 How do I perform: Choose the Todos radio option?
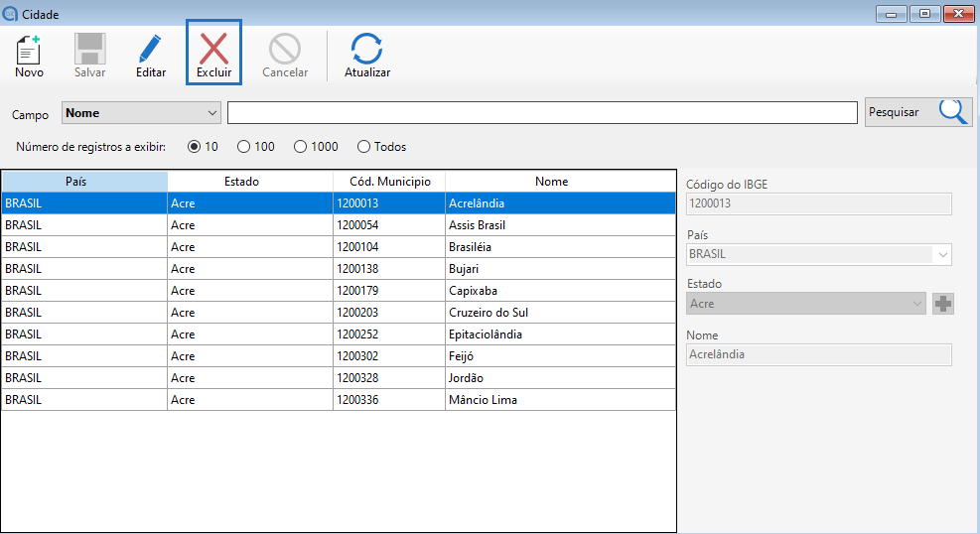pos(363,147)
